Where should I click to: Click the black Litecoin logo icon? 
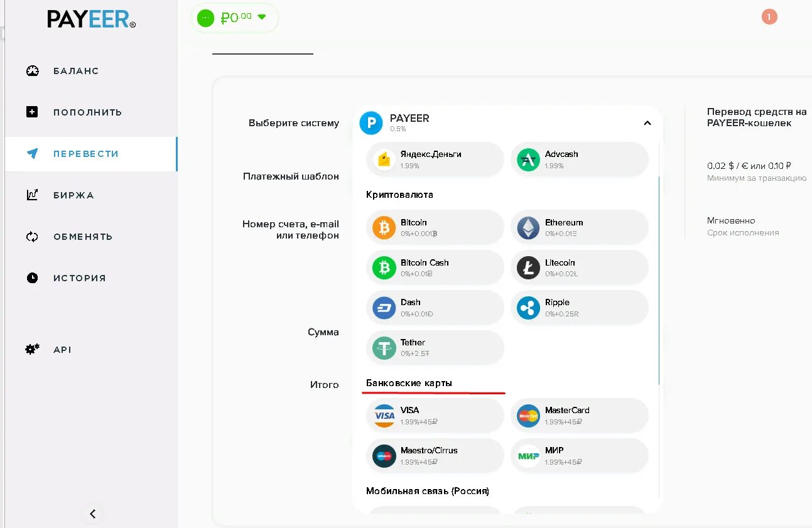[x=528, y=268]
